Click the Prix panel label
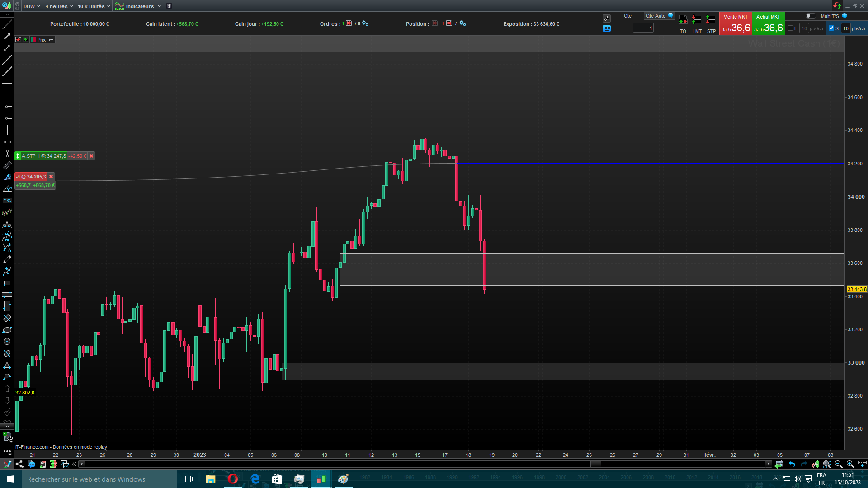The height and width of the screenshot is (488, 868). (41, 40)
